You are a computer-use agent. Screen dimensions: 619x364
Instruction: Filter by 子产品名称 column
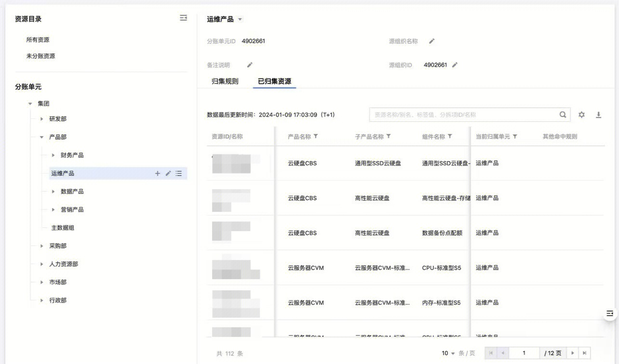click(389, 137)
